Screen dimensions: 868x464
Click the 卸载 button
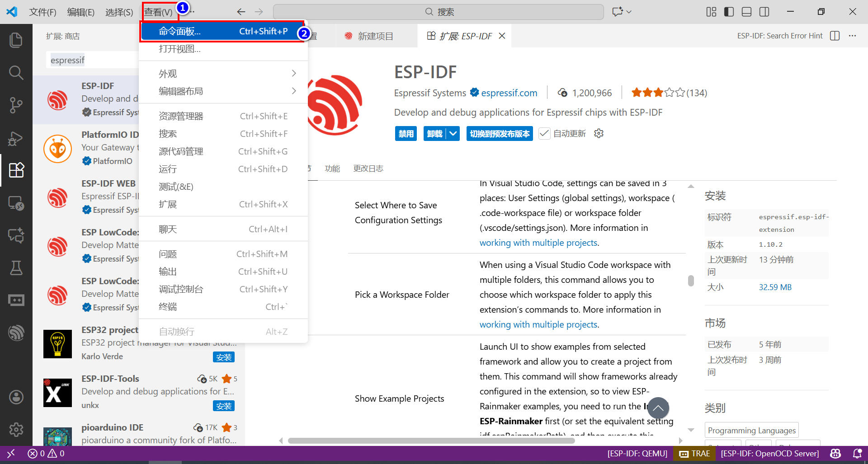point(435,133)
